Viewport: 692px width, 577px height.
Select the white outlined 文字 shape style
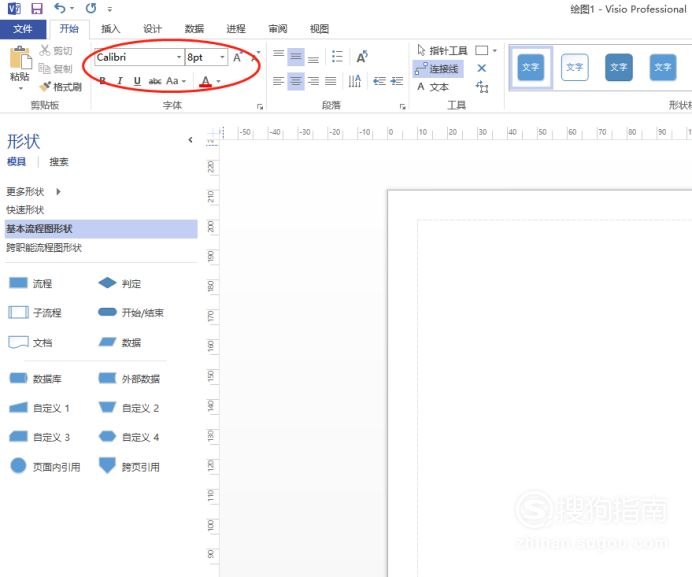[x=575, y=67]
